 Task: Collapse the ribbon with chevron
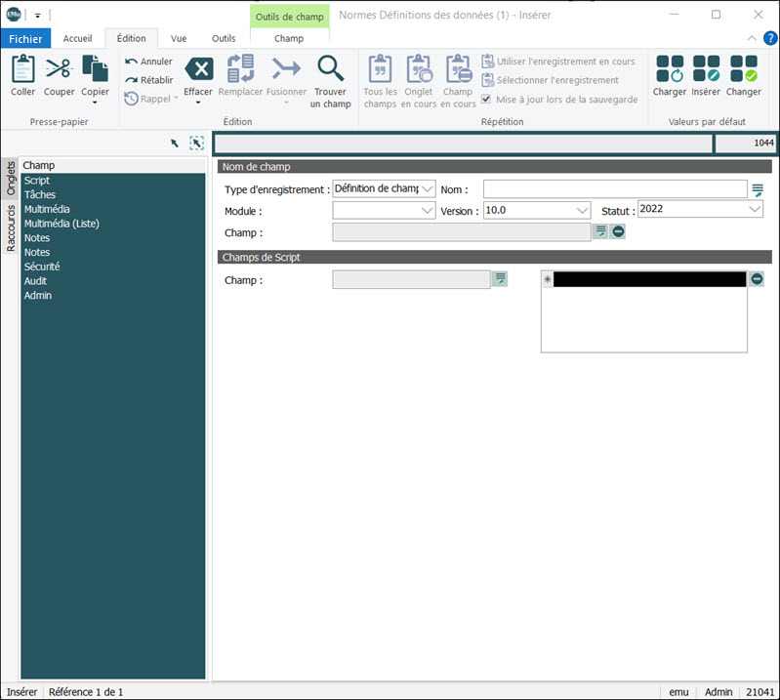752,38
